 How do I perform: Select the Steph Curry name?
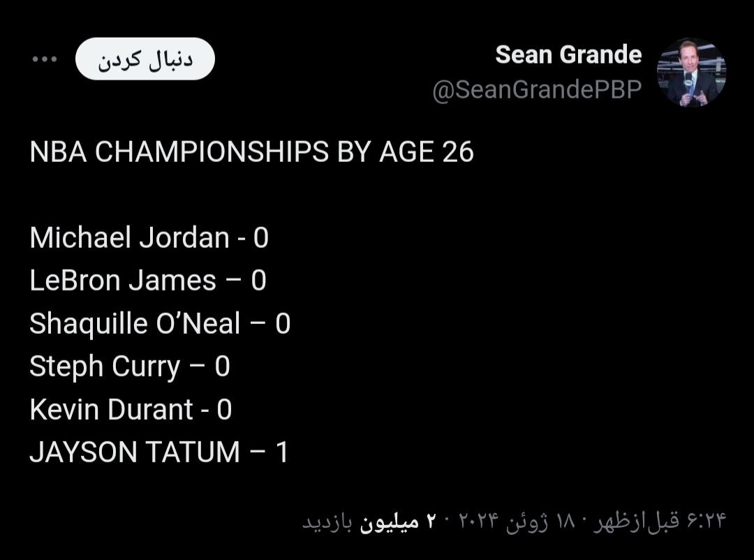point(105,367)
